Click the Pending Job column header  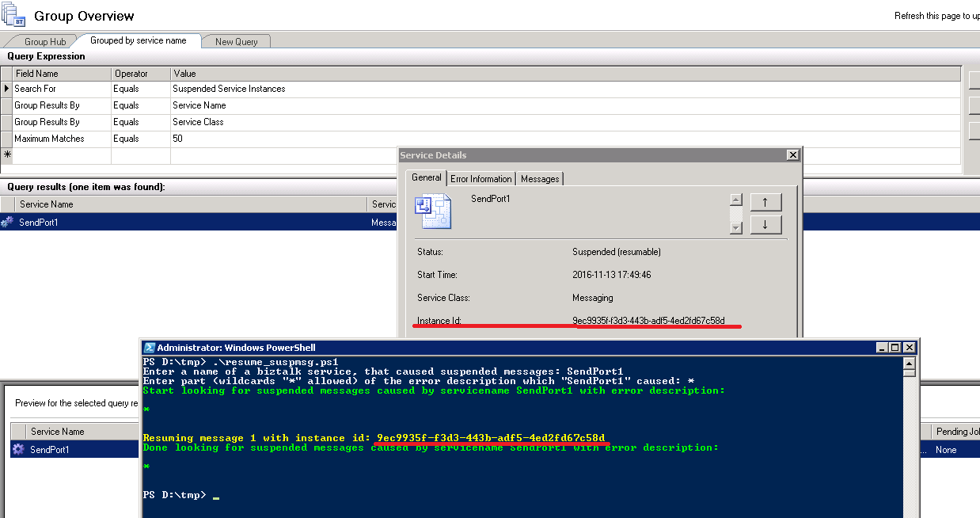click(x=955, y=432)
